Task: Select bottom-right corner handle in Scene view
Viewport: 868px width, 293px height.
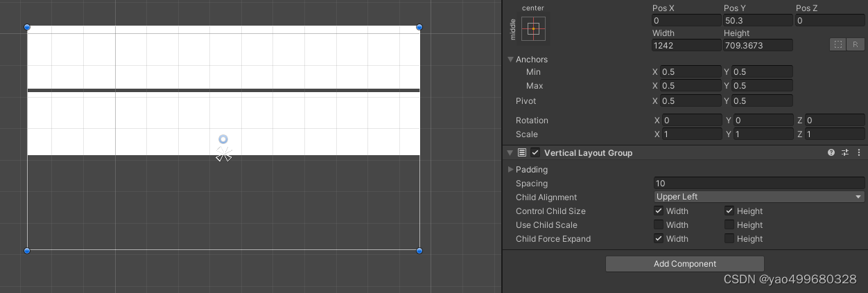Action: [x=419, y=250]
